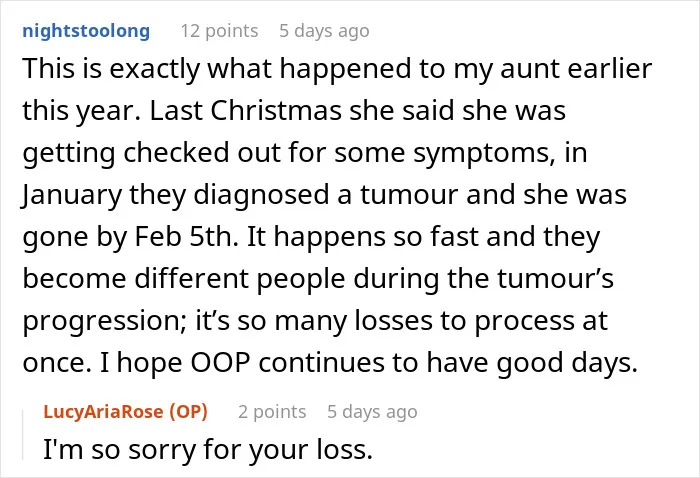Click the acronym "OOP" in the last line
Viewport: 700px width, 478px height.
point(220,362)
